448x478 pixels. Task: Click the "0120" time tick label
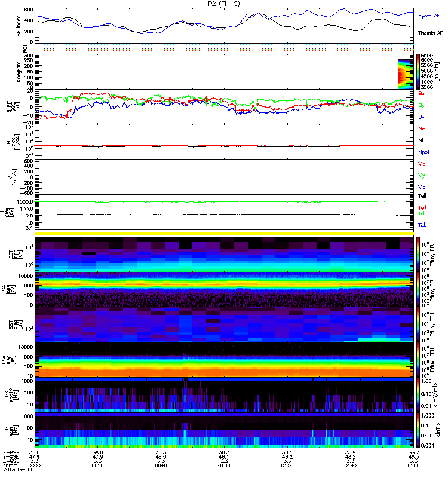pyautogui.click(x=287, y=465)
